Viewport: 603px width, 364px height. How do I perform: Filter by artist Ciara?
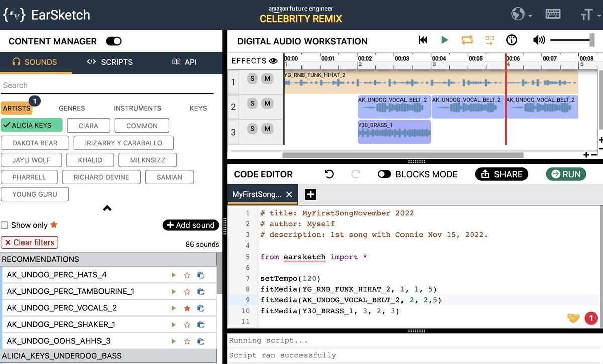[x=88, y=126]
